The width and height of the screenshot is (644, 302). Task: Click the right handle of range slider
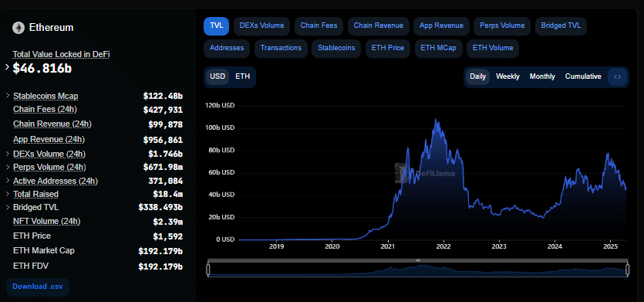[628, 270]
